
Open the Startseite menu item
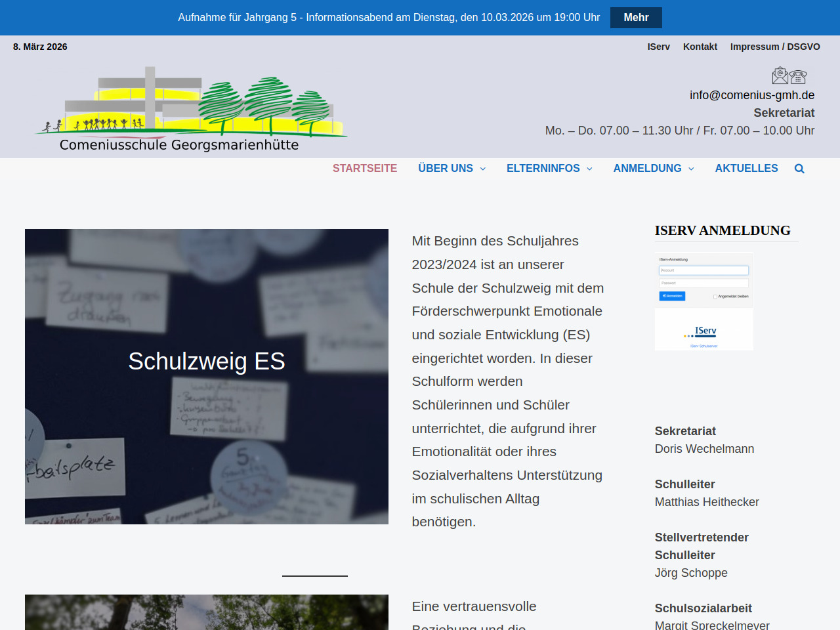coord(364,169)
